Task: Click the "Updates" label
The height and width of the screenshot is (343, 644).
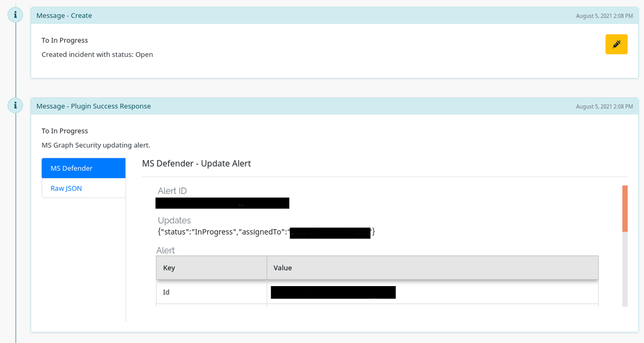Action: click(x=174, y=221)
